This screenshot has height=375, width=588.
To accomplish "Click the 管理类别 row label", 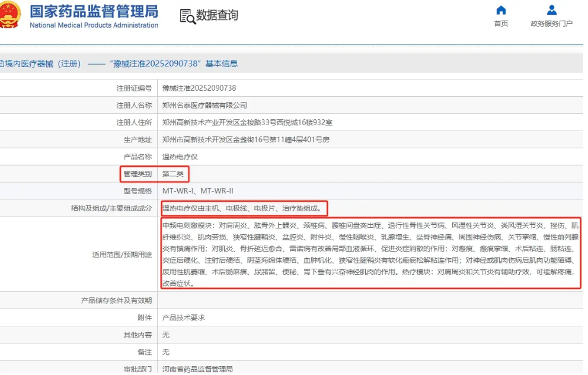I will [x=138, y=174].
